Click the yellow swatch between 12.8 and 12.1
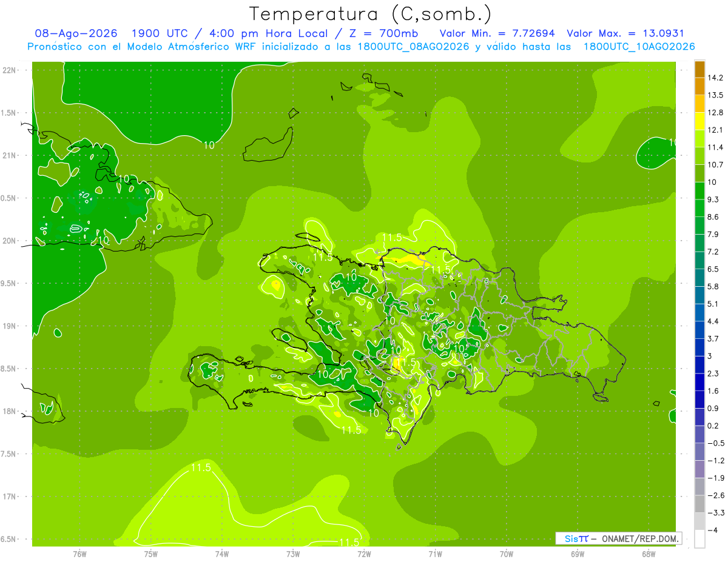 click(699, 121)
